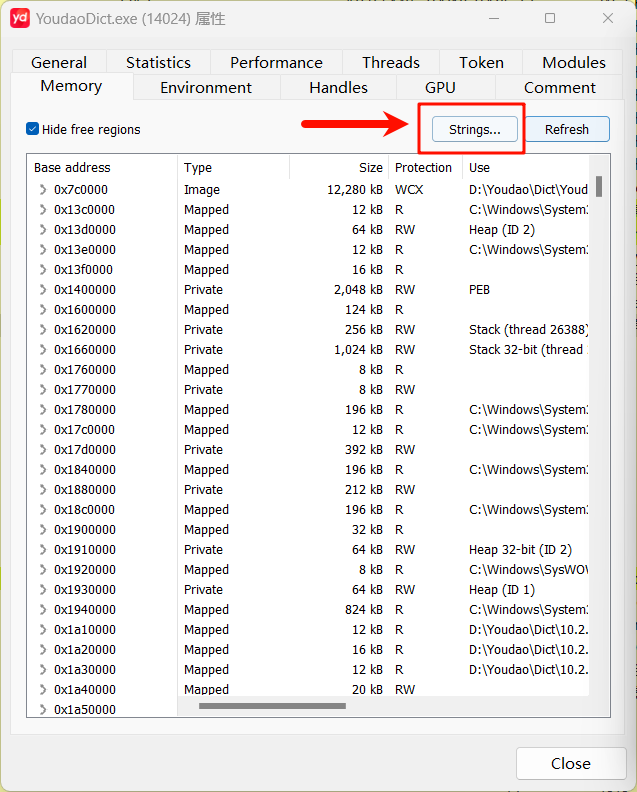637x792 pixels.
Task: Sort by the Base address column header
Action: [102, 167]
